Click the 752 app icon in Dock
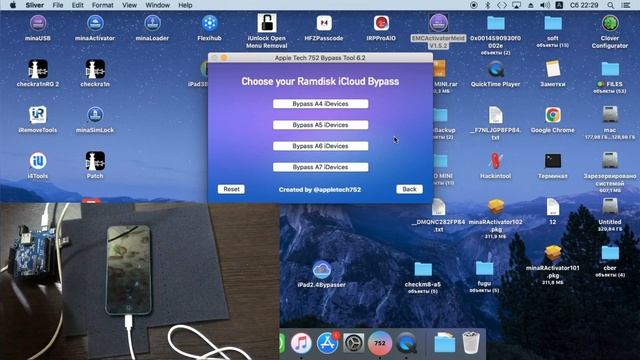This screenshot has width=640, height=360. click(380, 343)
